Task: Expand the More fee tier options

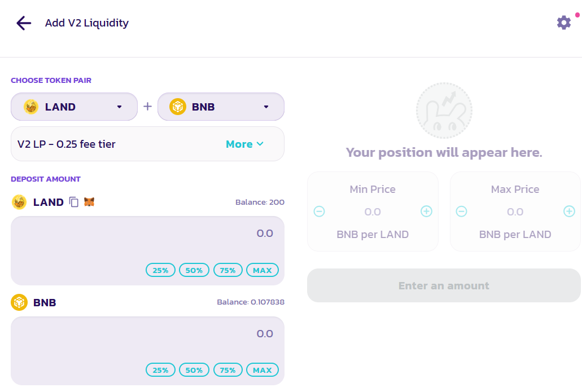Action: [244, 144]
